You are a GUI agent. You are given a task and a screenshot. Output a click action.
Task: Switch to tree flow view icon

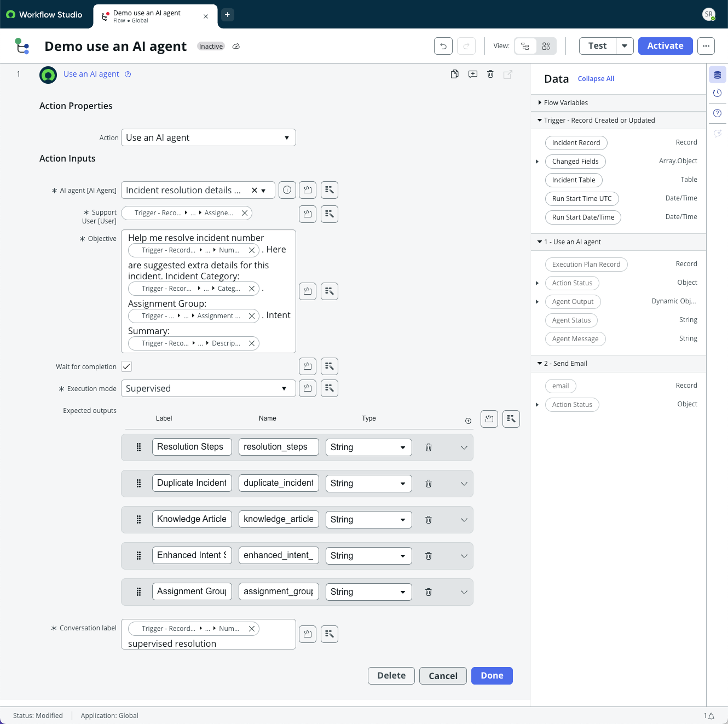(x=525, y=46)
